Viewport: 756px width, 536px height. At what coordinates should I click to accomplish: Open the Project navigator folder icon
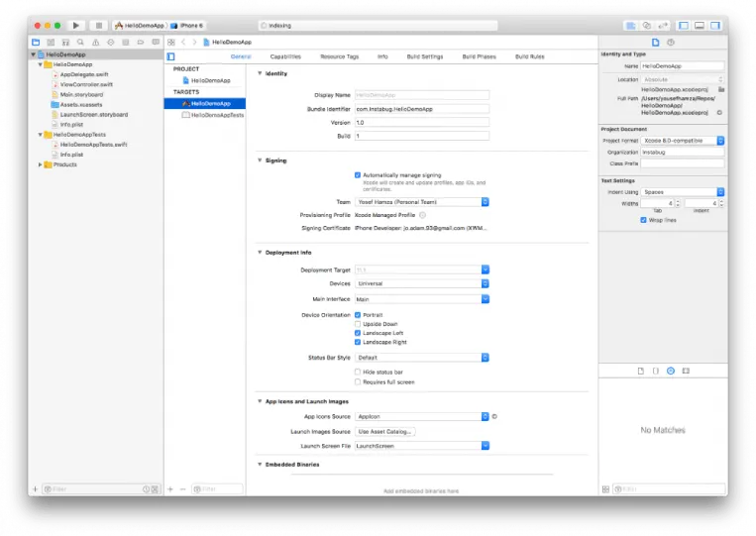coord(36,43)
